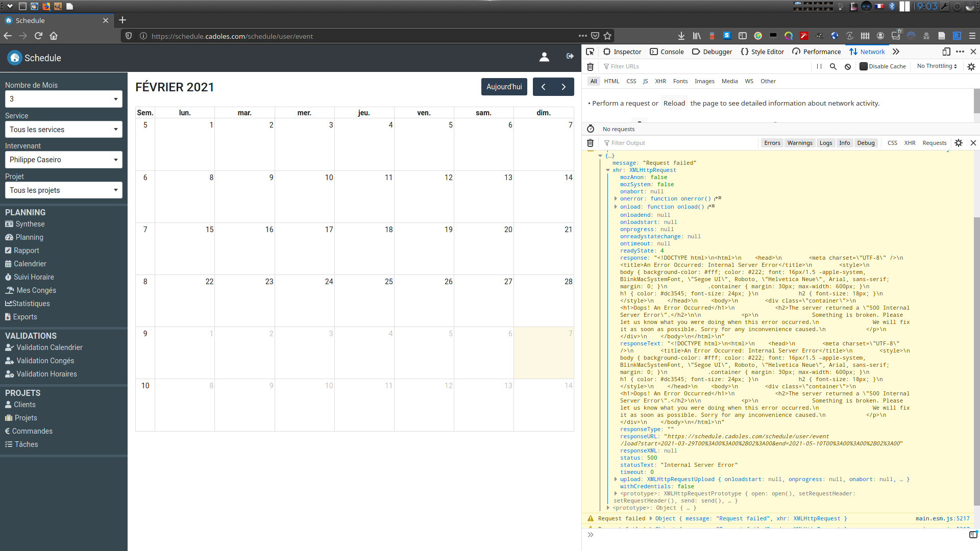Viewport: 980px width, 551px height.
Task: Click the devtools element picker icon
Action: (x=590, y=52)
